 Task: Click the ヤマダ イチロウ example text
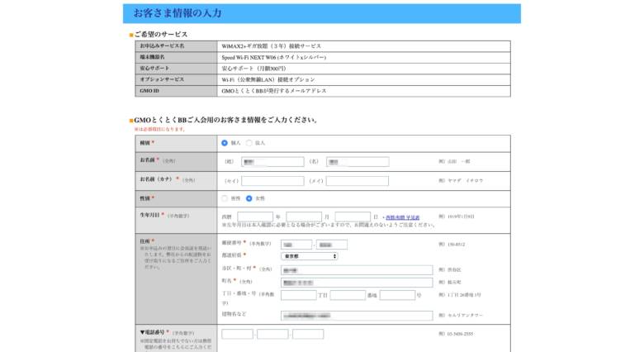click(466, 180)
